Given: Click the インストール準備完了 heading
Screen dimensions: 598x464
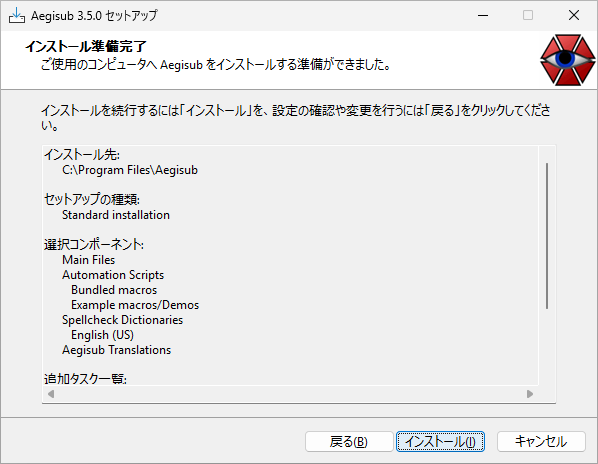Looking at the screenshot, I should (86, 47).
